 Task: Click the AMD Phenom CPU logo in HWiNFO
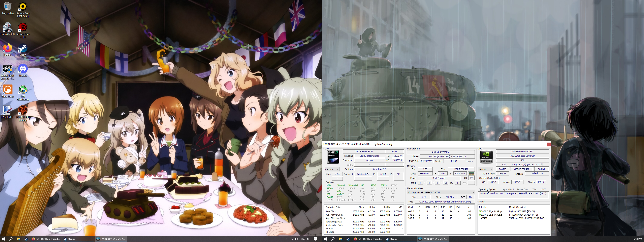333,157
